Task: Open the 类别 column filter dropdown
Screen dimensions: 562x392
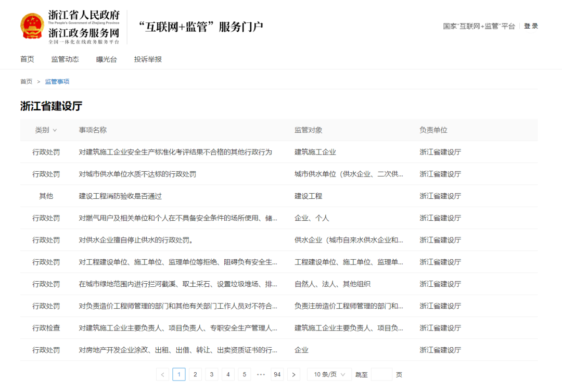Action: pyautogui.click(x=46, y=130)
